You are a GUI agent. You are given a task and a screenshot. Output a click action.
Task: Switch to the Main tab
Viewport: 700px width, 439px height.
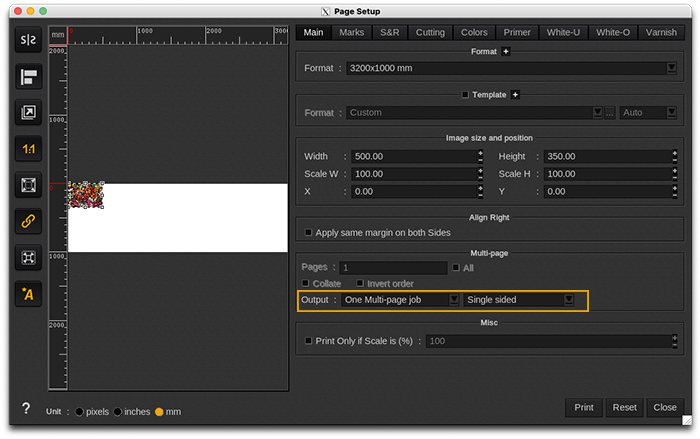[x=313, y=33]
